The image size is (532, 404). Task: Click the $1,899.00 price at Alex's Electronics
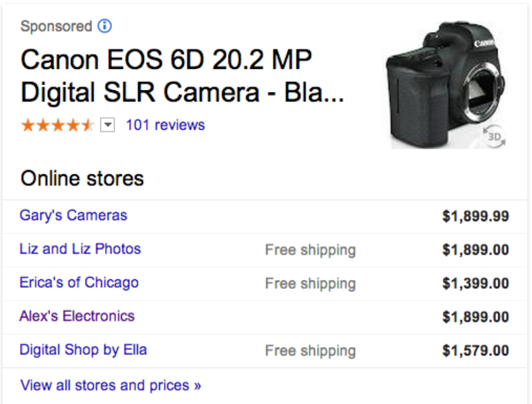click(476, 317)
